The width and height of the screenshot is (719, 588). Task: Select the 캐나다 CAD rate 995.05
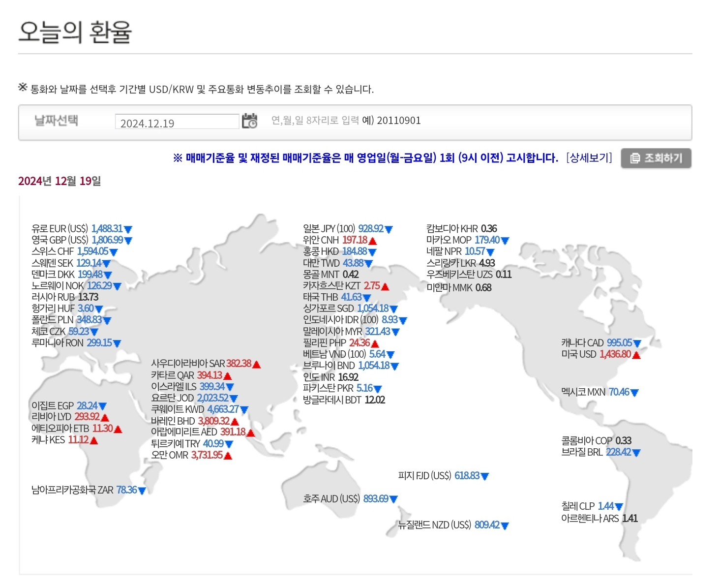tap(620, 343)
